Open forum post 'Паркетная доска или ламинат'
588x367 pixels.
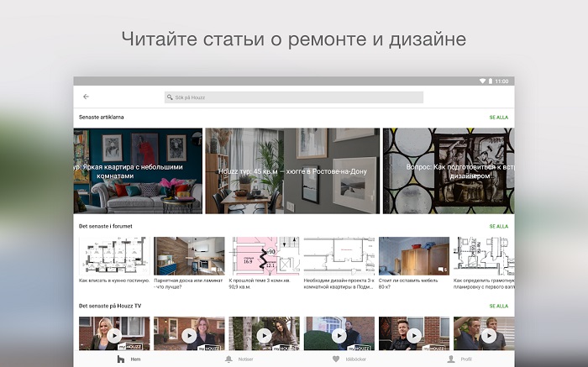(x=189, y=263)
